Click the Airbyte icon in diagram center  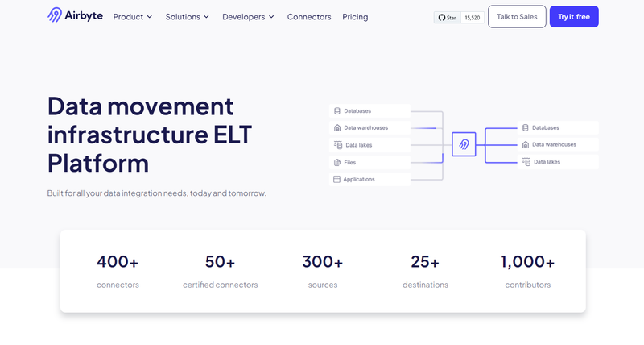click(x=464, y=144)
